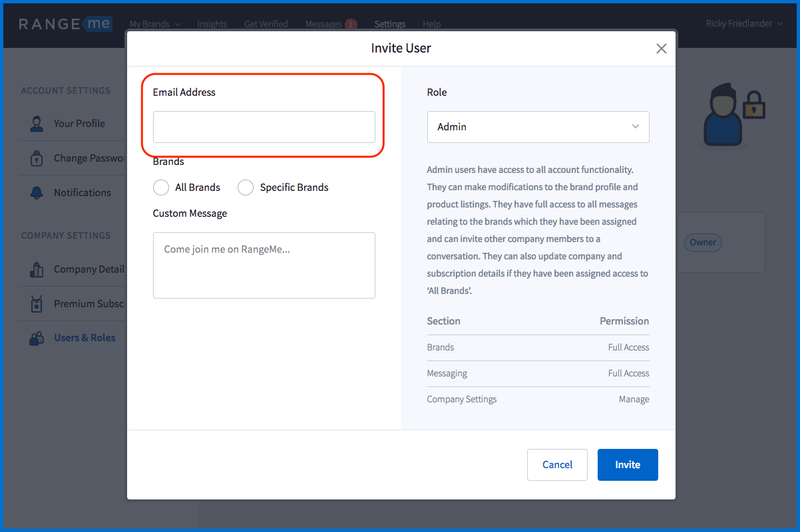The image size is (800, 532).
Task: Cancel the user invitation
Action: 557,465
